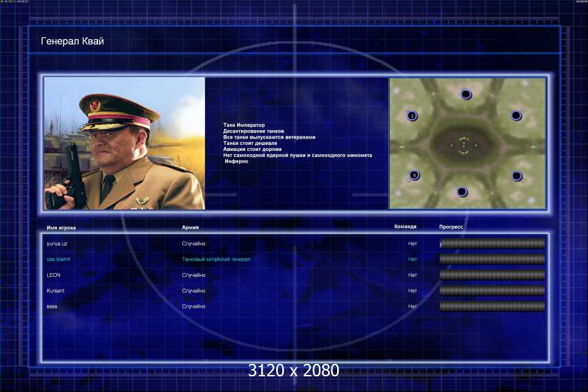Click 'Танковый китайский генерал' army entry
The height and width of the screenshot is (392, 588).
pyautogui.click(x=216, y=259)
